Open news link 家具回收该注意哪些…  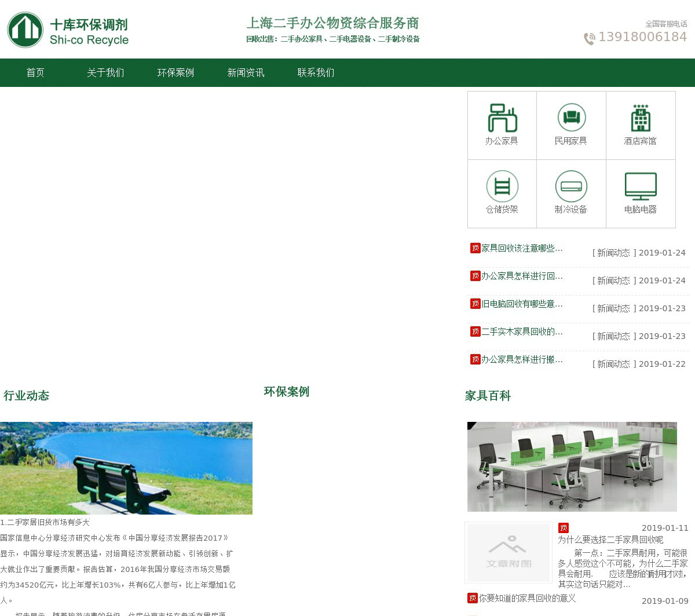pos(522,248)
